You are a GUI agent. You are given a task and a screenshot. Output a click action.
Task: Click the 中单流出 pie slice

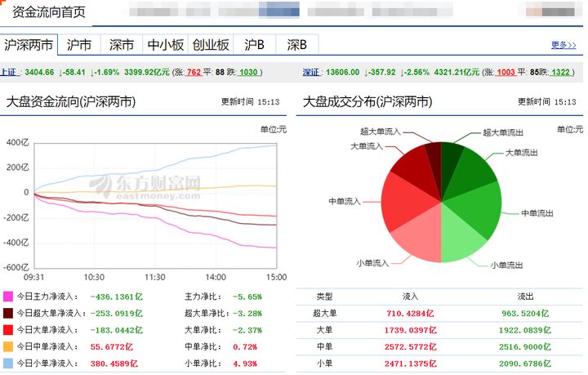point(478,208)
